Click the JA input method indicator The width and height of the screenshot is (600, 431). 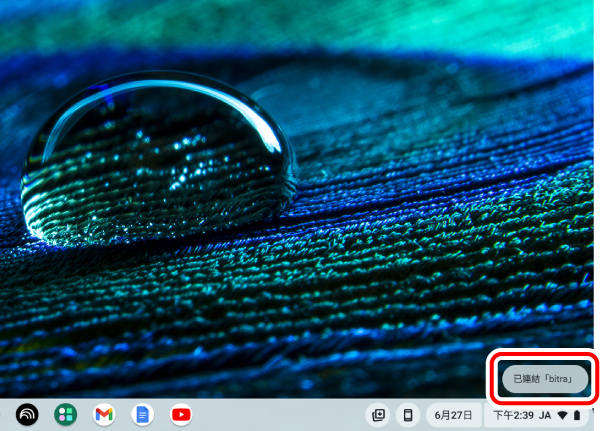(545, 414)
